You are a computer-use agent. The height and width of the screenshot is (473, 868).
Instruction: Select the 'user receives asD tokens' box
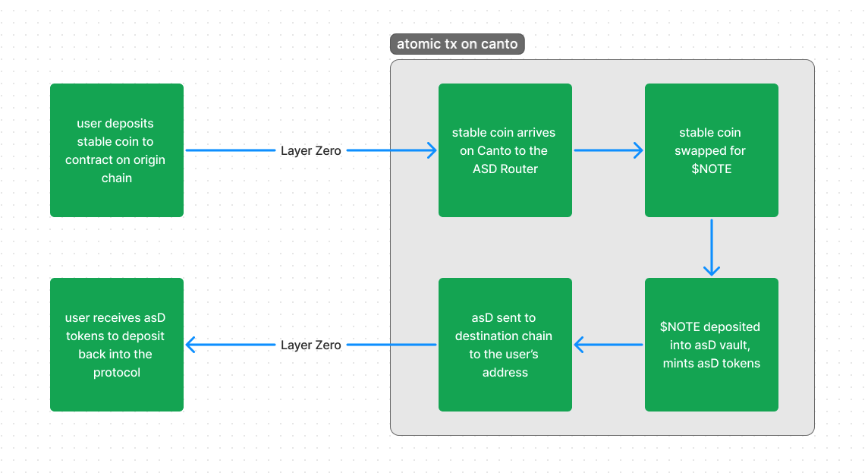117,345
